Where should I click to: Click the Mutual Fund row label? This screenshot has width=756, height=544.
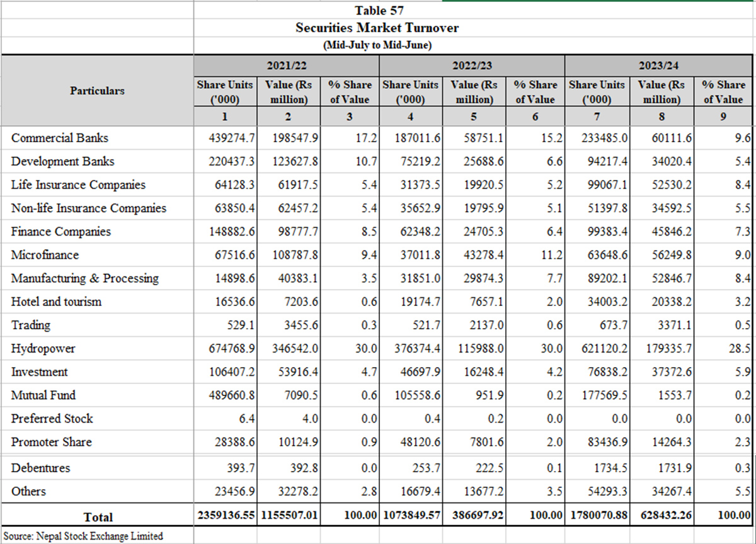43,395
